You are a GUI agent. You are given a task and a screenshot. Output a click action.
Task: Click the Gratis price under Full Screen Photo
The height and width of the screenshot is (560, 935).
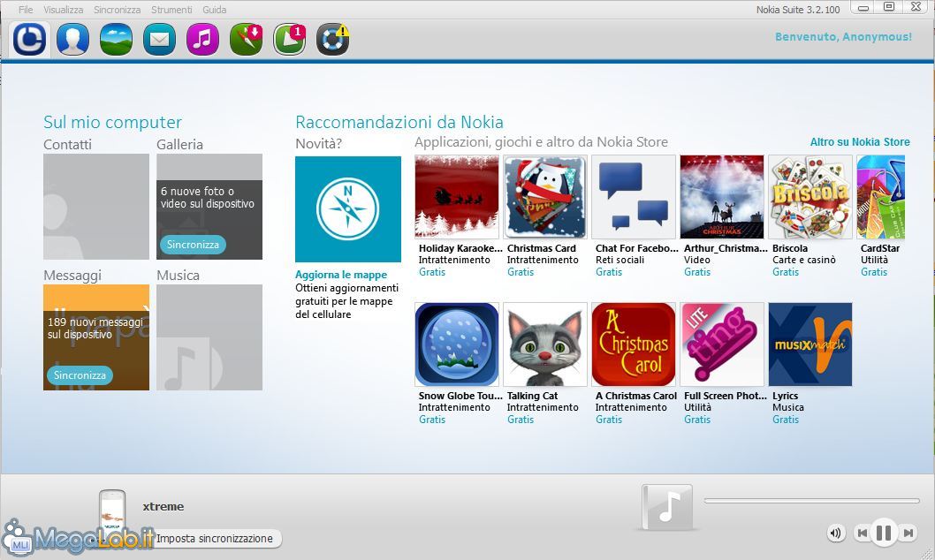pos(697,420)
